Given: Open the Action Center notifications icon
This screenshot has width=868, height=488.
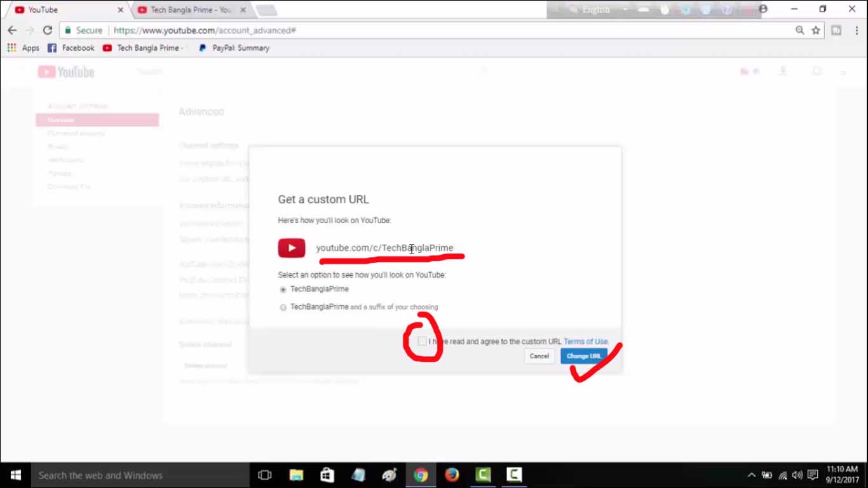Looking at the screenshot, I should coord(813,475).
